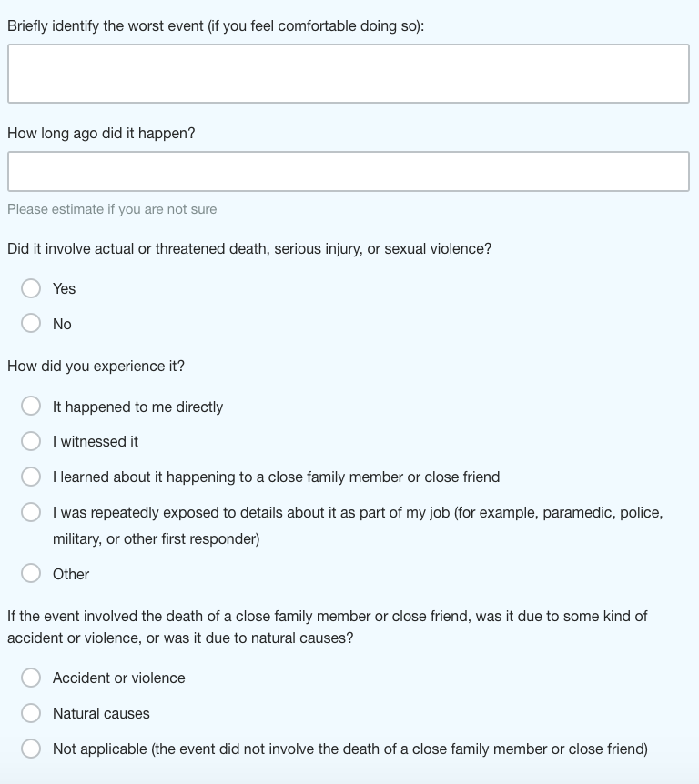Click the 'No' label text
The width and height of the screenshot is (699, 784).
pyautogui.click(x=64, y=323)
